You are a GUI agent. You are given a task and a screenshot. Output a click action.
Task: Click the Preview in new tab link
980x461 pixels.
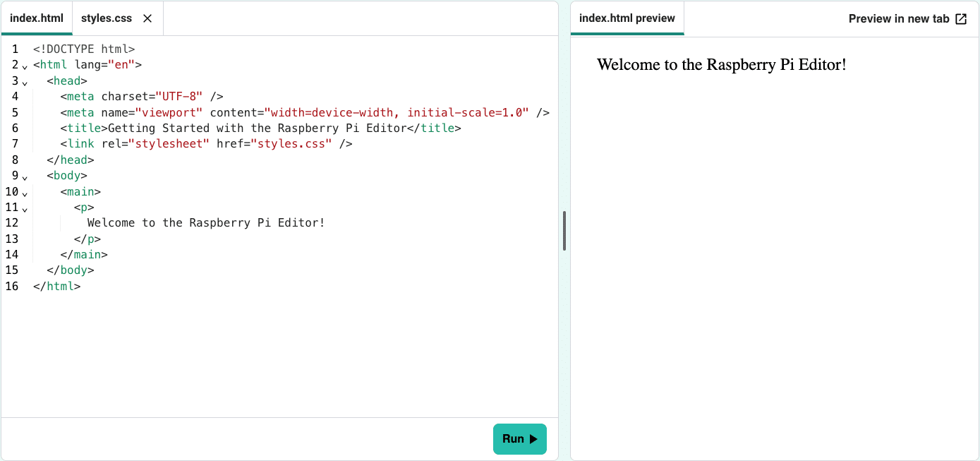click(907, 19)
